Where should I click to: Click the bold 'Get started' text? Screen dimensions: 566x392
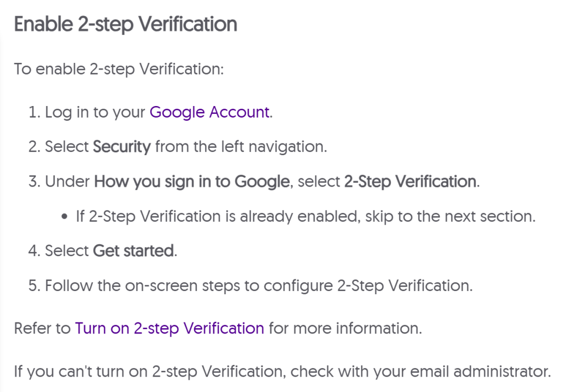coord(134,251)
